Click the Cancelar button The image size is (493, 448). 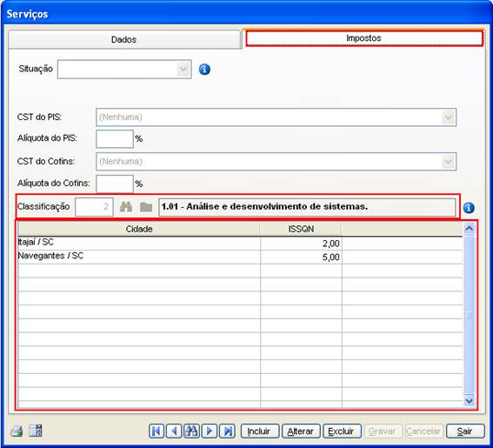(x=424, y=431)
